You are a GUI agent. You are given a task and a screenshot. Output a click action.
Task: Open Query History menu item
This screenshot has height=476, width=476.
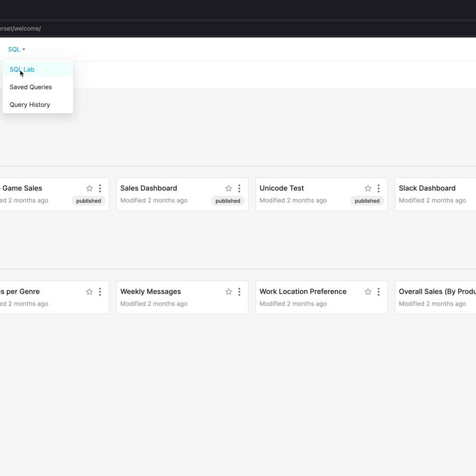coord(30,104)
